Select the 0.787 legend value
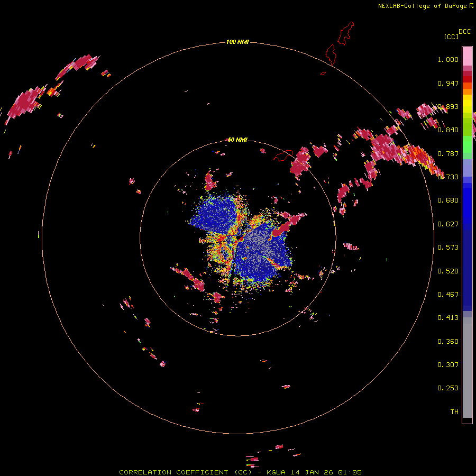 click(x=448, y=153)
